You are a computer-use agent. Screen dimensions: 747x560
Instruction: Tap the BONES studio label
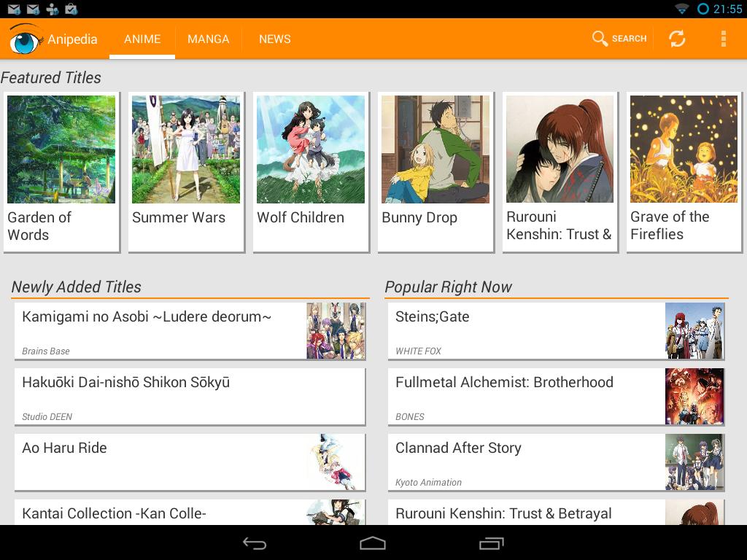(x=410, y=416)
